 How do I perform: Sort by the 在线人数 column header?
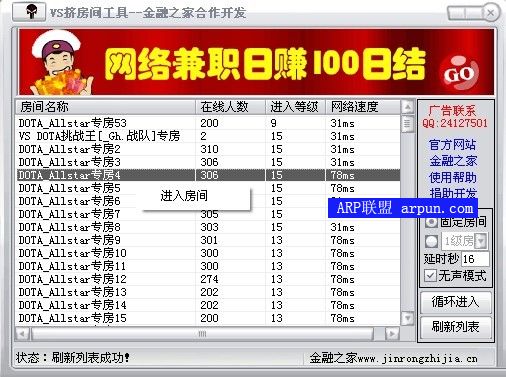tap(230, 107)
